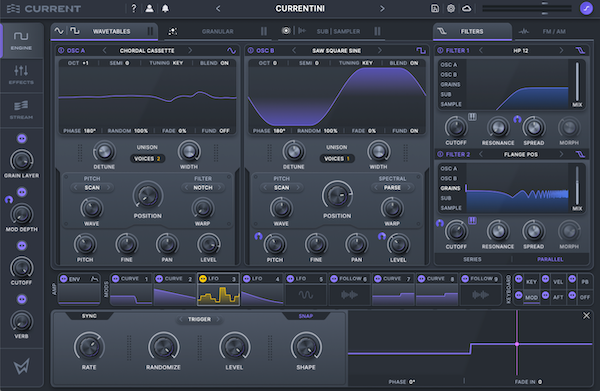The height and width of the screenshot is (391, 600).
Task: Click the LFO Rate knob
Action: point(89,347)
